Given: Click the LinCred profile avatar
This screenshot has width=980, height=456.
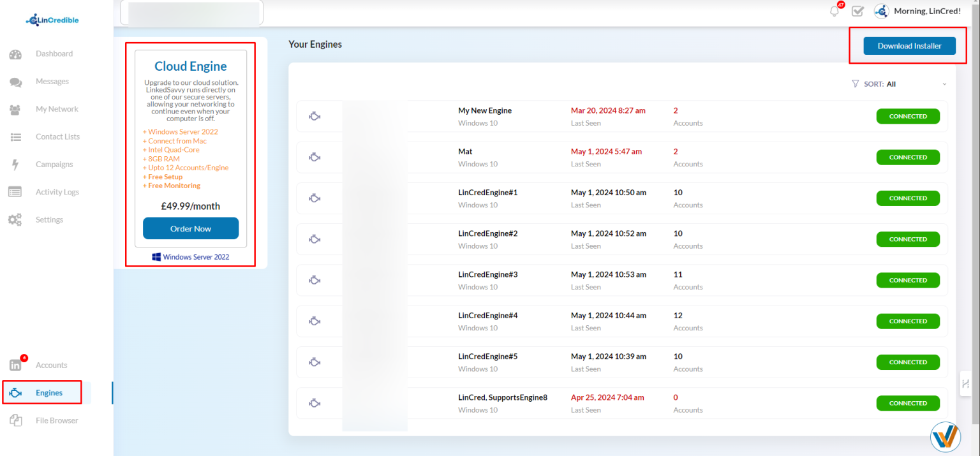Looking at the screenshot, I should point(881,11).
